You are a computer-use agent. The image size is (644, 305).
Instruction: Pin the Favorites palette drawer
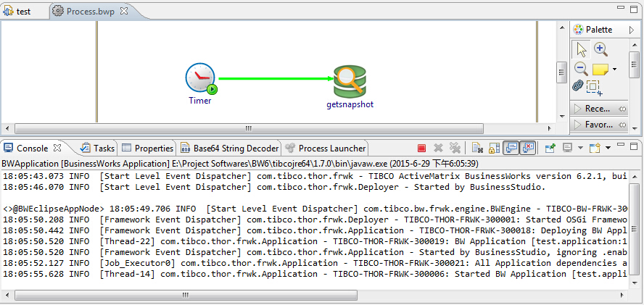[622, 125]
